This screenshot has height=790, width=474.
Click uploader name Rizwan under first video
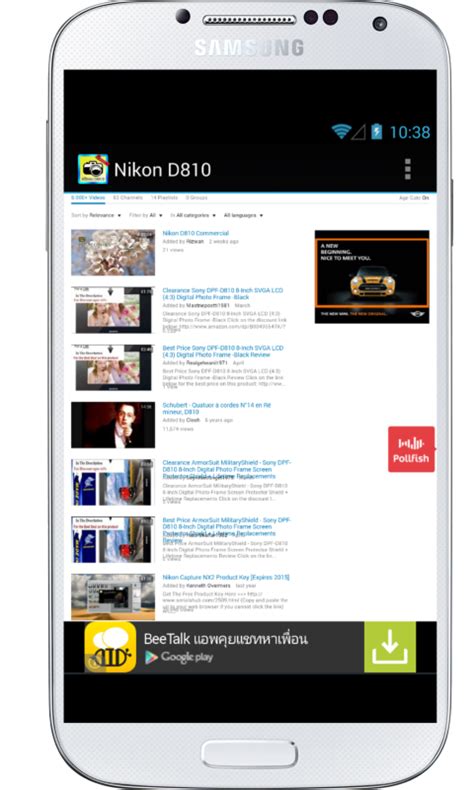coord(195,242)
